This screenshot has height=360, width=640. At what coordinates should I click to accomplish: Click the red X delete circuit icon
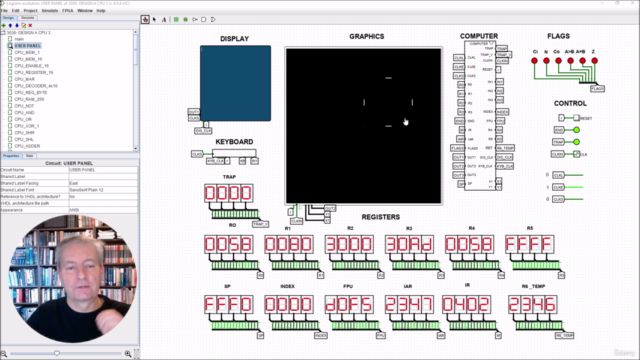pyautogui.click(x=30, y=25)
